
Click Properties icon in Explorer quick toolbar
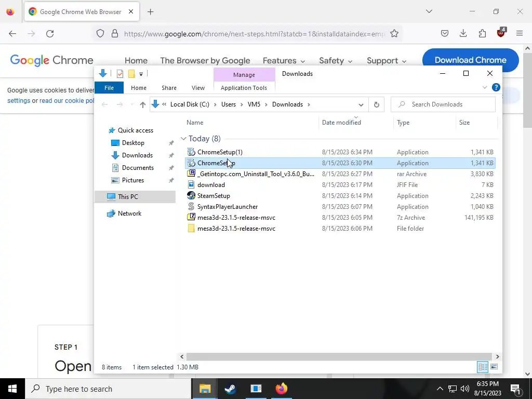(120, 74)
